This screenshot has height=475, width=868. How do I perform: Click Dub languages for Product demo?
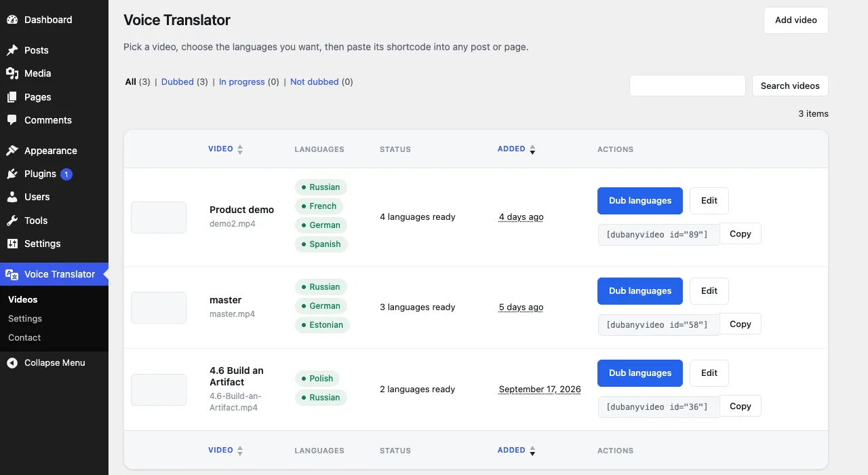point(640,201)
